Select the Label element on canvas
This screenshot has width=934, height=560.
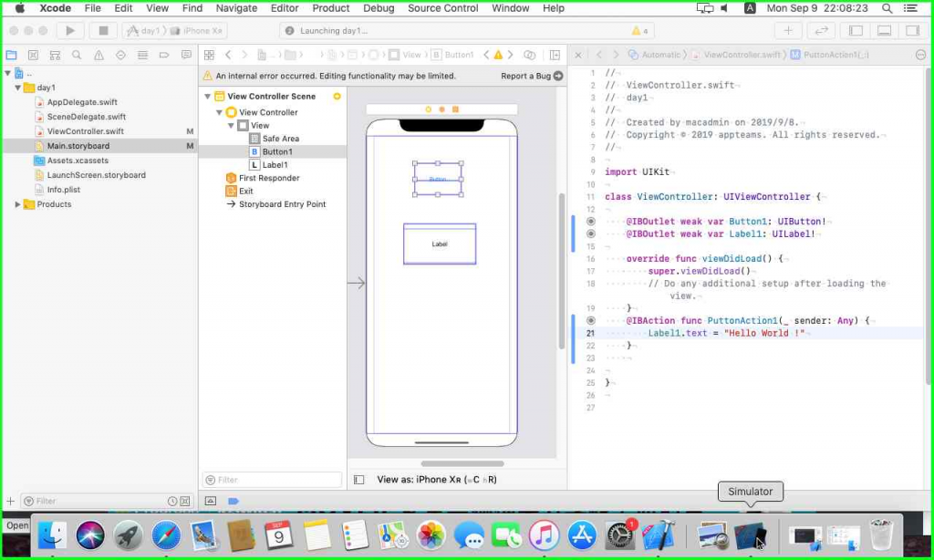click(440, 244)
